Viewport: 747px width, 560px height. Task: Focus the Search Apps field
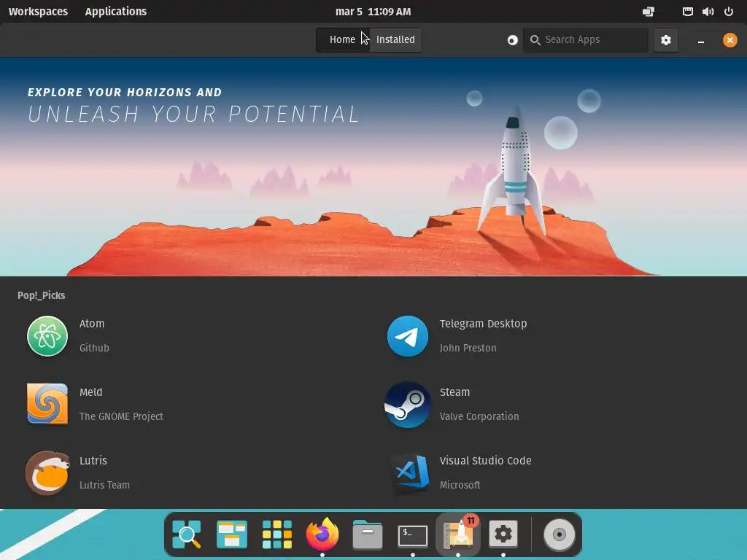[586, 40]
